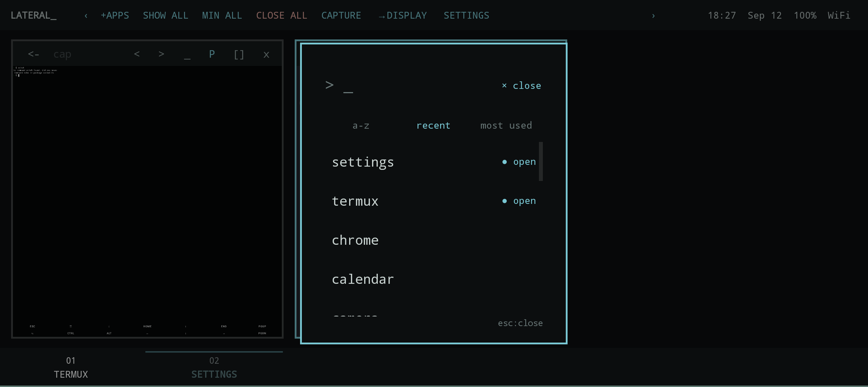This screenshot has width=868, height=387.
Task: Switch to 02 SETTINGS in bottom bar
Action: (214, 367)
